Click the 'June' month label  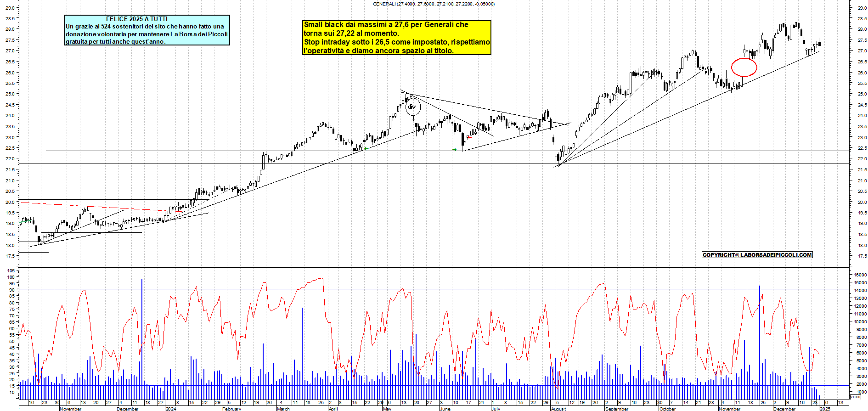click(x=445, y=409)
